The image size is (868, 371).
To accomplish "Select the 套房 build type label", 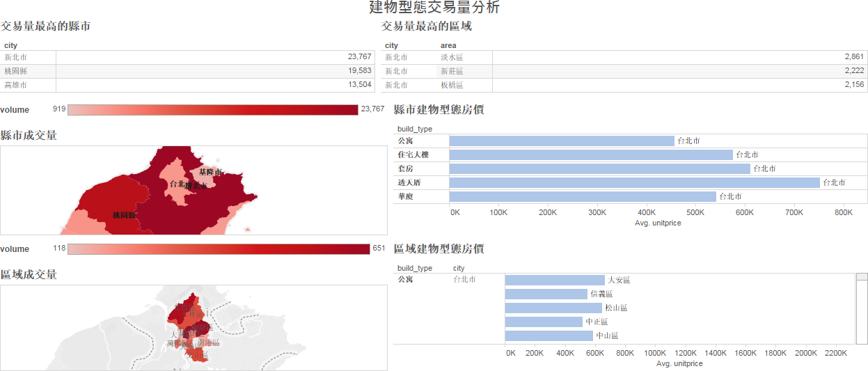I will click(x=405, y=168).
